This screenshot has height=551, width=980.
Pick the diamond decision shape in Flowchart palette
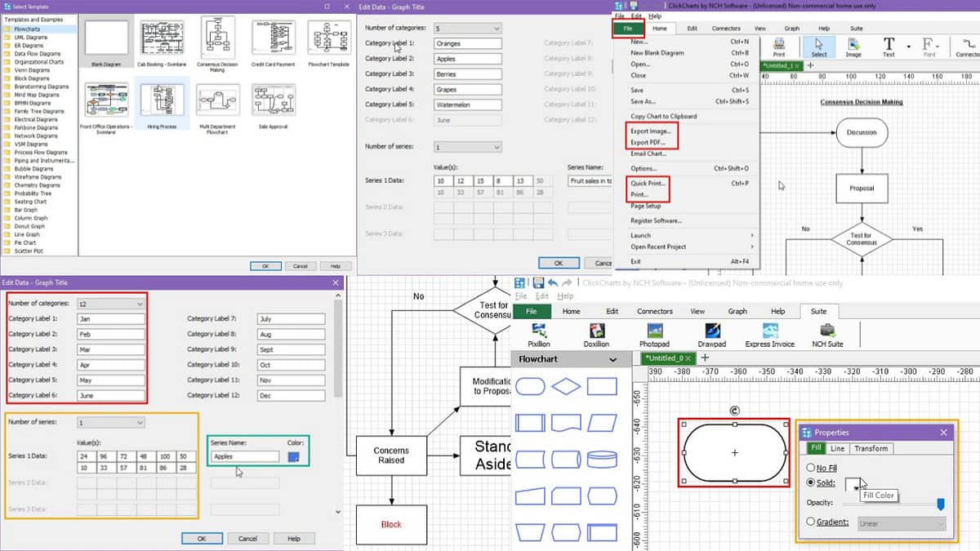(567, 387)
